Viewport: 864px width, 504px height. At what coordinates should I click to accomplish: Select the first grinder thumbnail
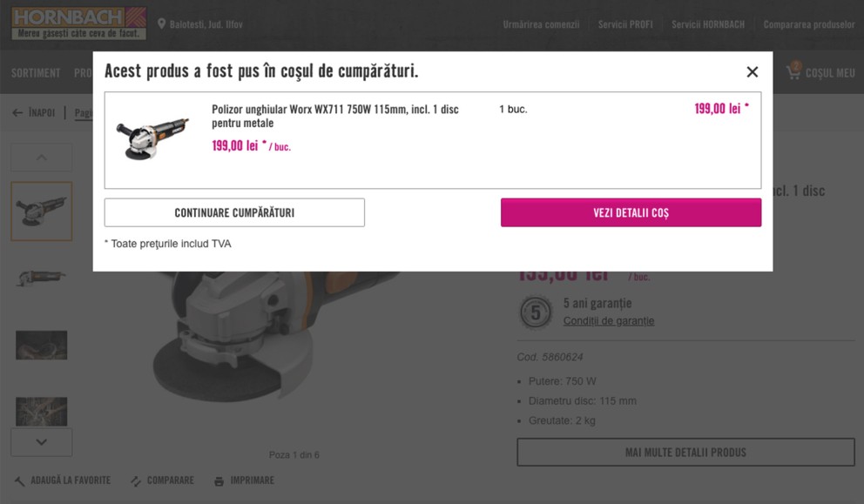tap(41, 212)
